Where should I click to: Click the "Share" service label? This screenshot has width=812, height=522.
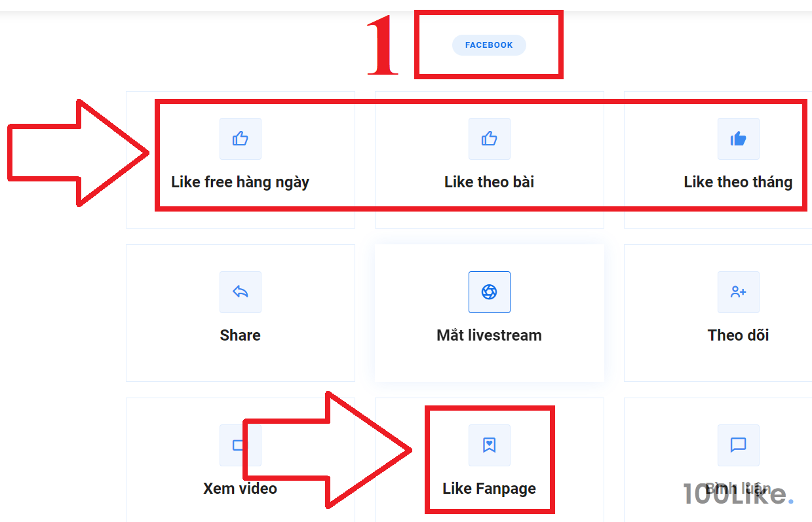tap(240, 335)
